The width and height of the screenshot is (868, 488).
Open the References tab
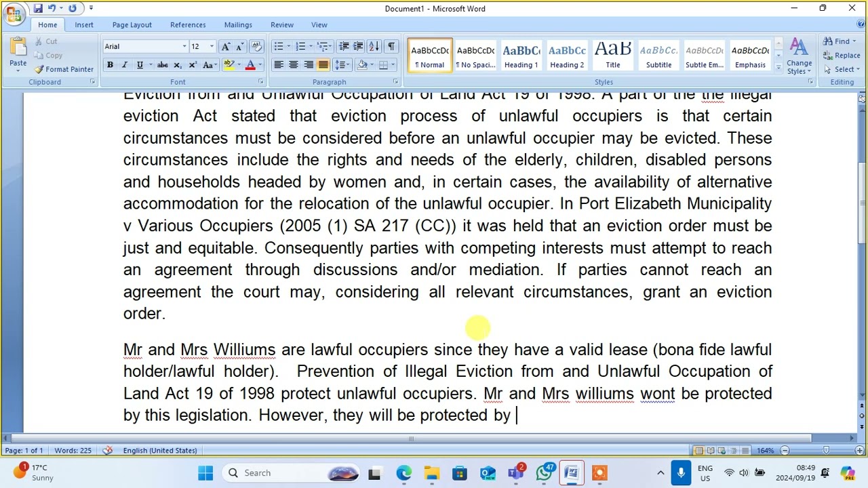188,25
